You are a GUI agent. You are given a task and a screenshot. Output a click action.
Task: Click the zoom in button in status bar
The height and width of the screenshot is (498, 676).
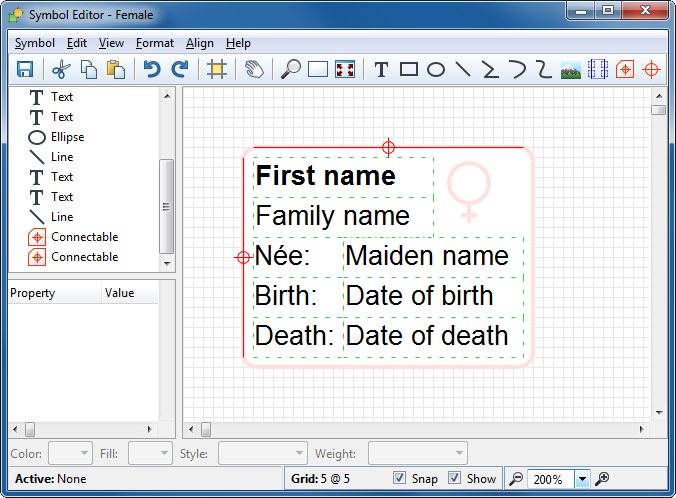pyautogui.click(x=602, y=479)
